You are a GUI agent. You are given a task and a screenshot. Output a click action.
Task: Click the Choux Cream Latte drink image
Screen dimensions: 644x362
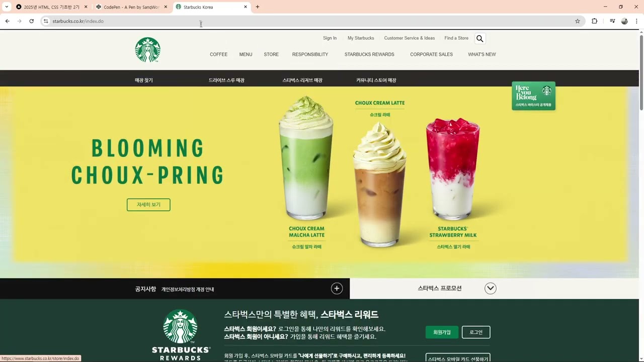pos(379,184)
